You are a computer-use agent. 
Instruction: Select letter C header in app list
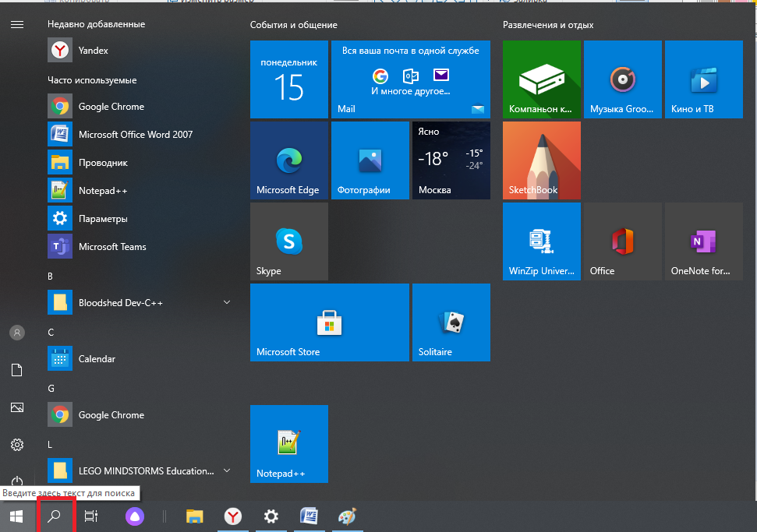tap(51, 333)
